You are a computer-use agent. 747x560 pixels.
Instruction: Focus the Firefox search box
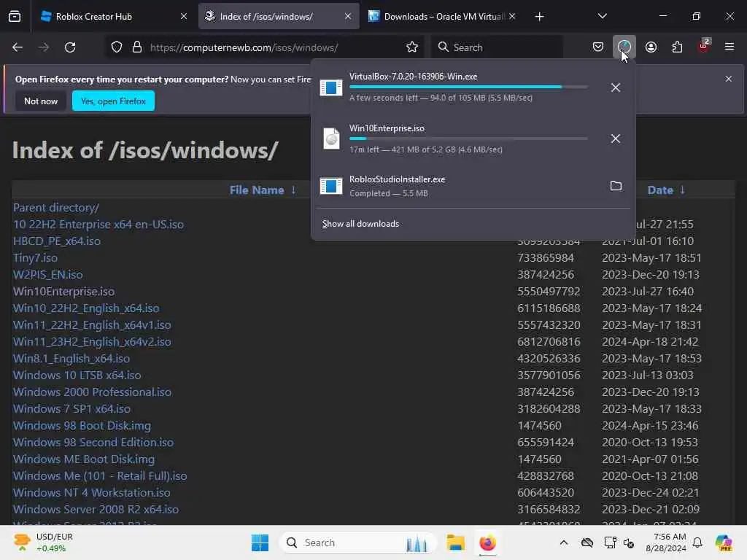pyautogui.click(x=498, y=47)
